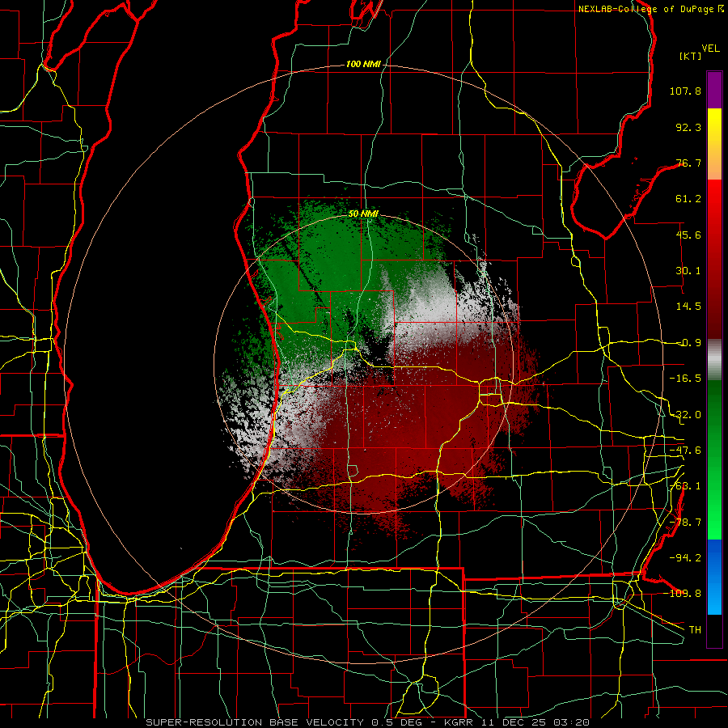Click the VEL legend title
728x728 pixels.
[710, 49]
